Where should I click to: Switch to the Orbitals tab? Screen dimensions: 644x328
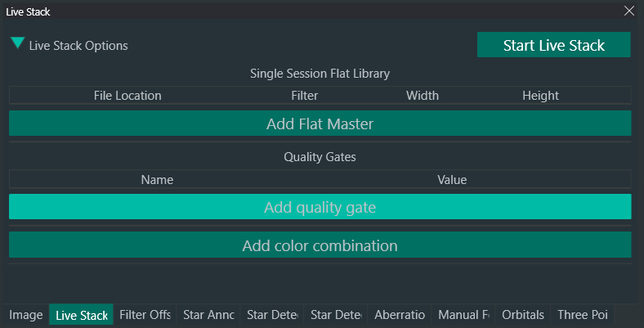[523, 315]
